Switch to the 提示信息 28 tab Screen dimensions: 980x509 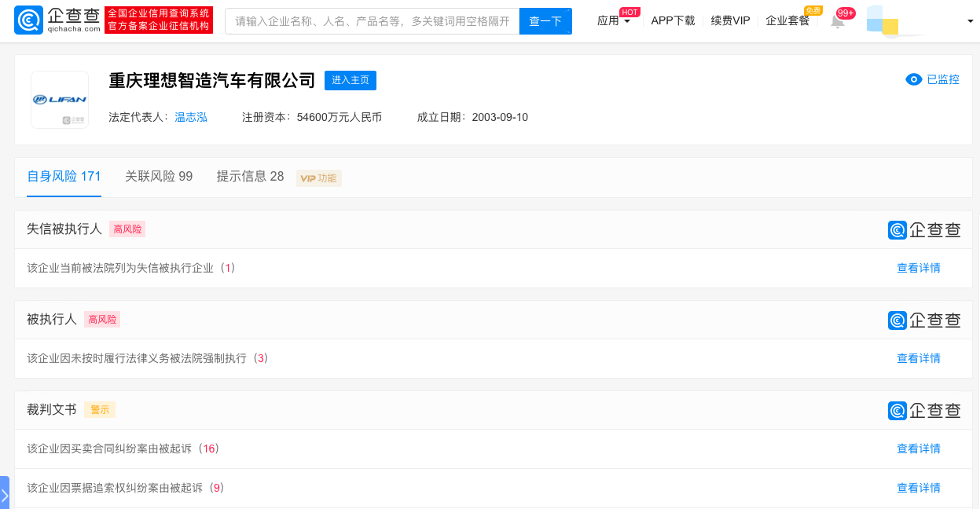pos(250,176)
